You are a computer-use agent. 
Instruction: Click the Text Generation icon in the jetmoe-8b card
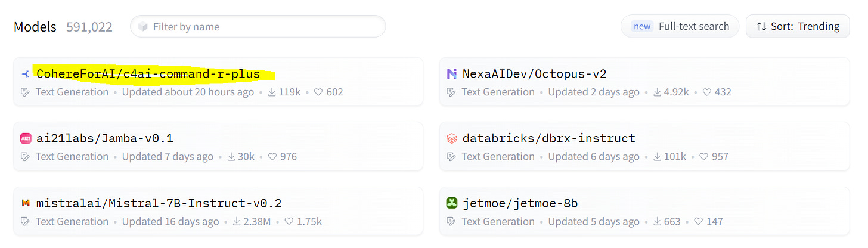(x=451, y=222)
